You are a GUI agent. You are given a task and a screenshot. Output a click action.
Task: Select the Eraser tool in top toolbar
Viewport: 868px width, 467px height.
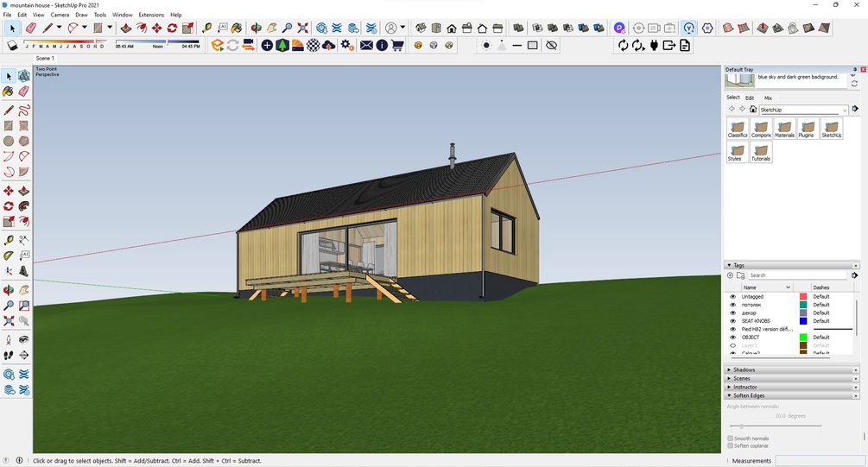click(30, 28)
